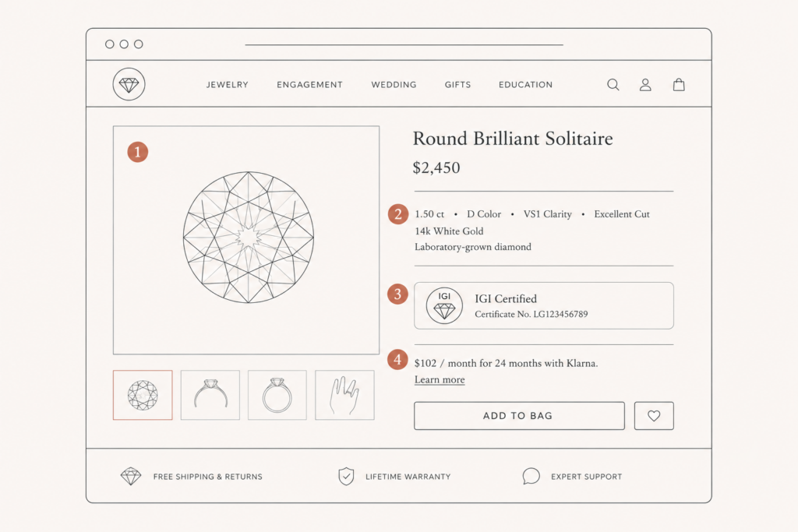The image size is (798, 532).
Task: Open the search icon in the header
Action: tap(613, 84)
